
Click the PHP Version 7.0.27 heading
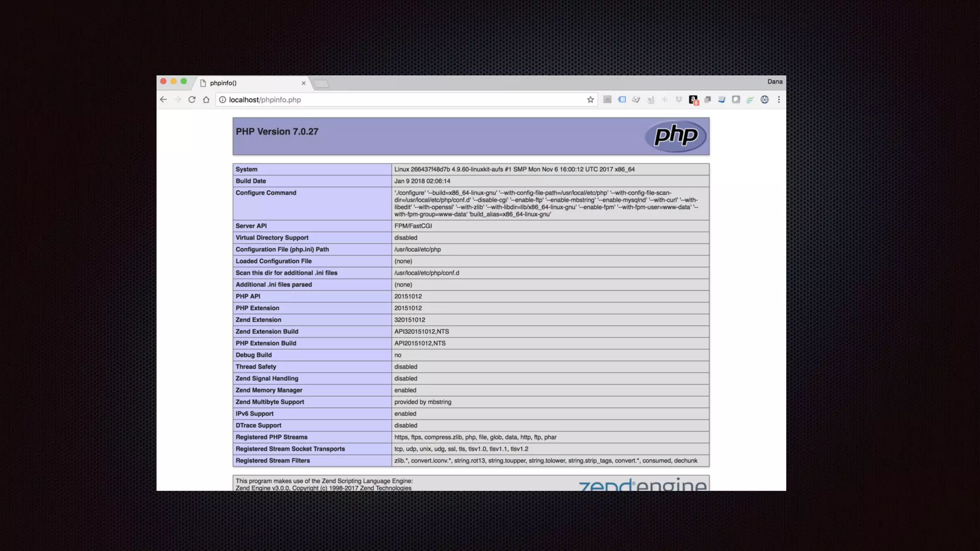pyautogui.click(x=277, y=132)
